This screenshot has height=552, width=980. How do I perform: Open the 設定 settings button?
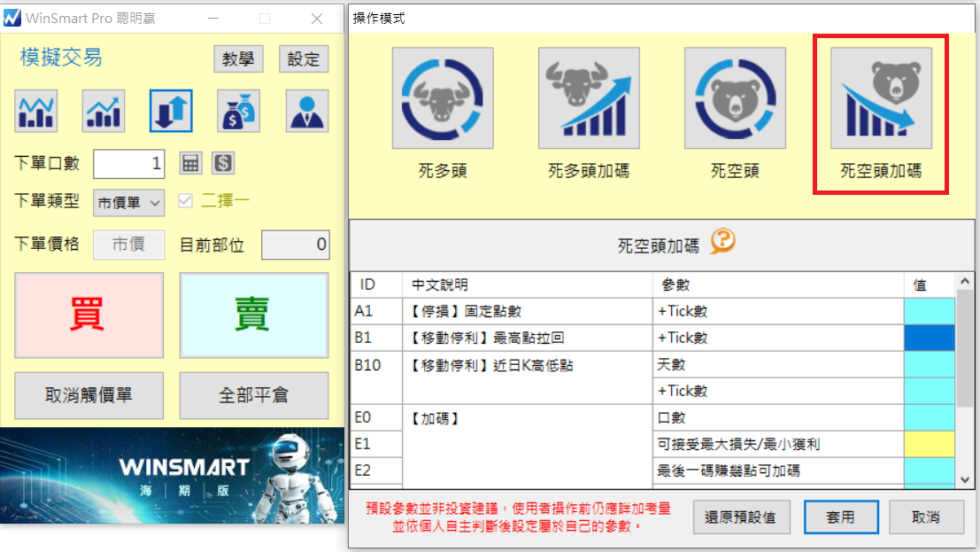[x=304, y=58]
